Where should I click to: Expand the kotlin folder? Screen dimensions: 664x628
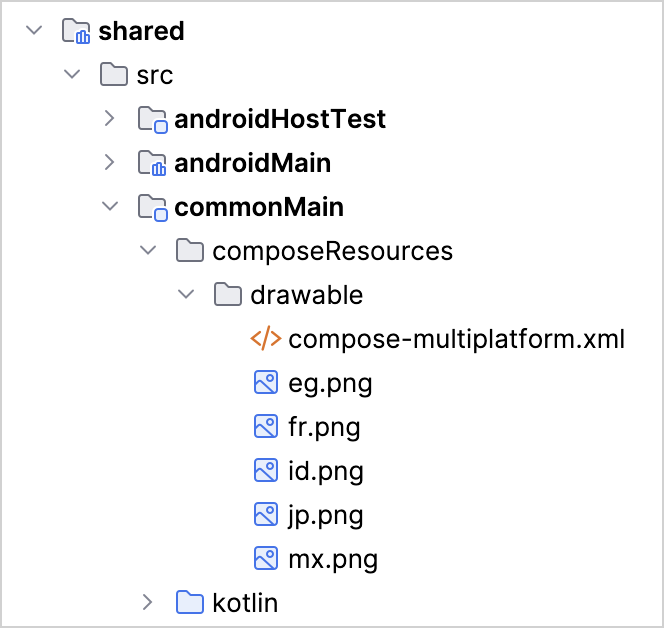(147, 602)
